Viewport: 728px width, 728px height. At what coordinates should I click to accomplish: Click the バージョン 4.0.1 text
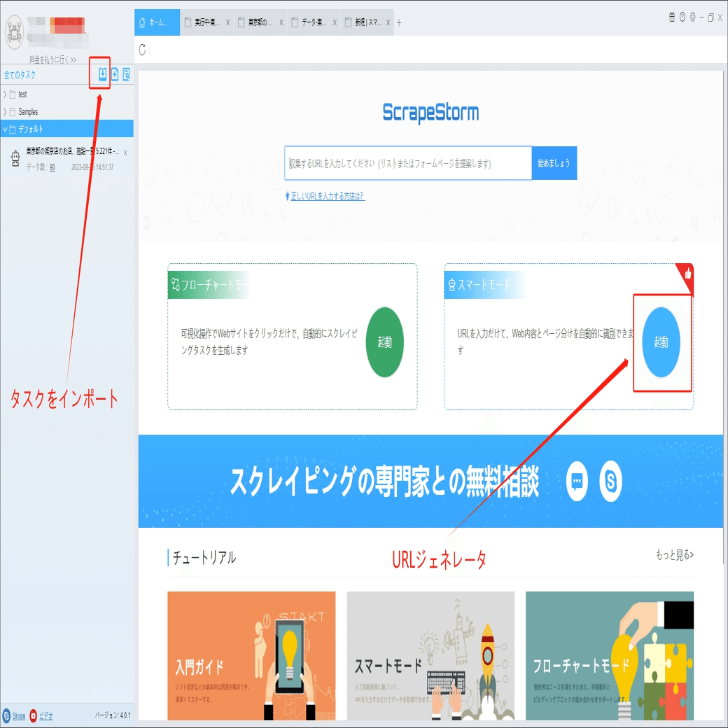tap(113, 715)
